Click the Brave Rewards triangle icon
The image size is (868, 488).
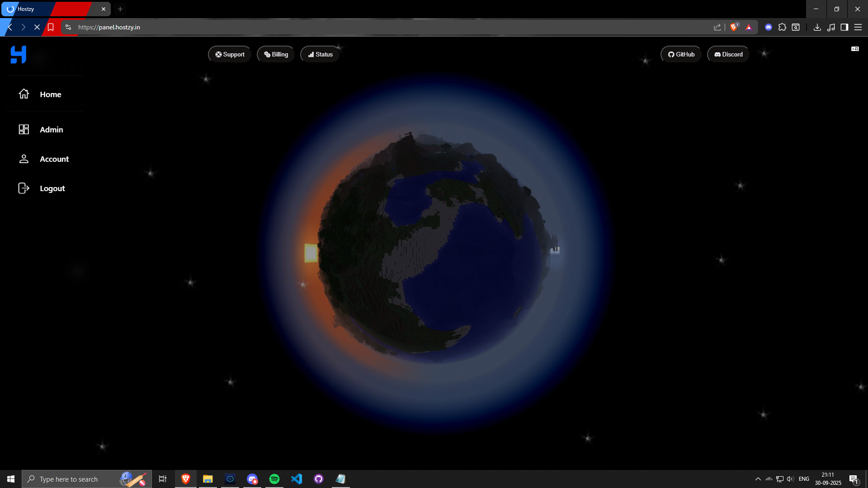coord(749,27)
